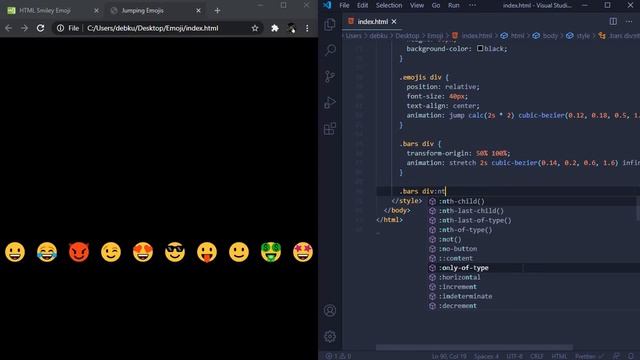Switch to the HTML Smiley Emoji tab
This screenshot has height=360, width=640.
click(45, 11)
